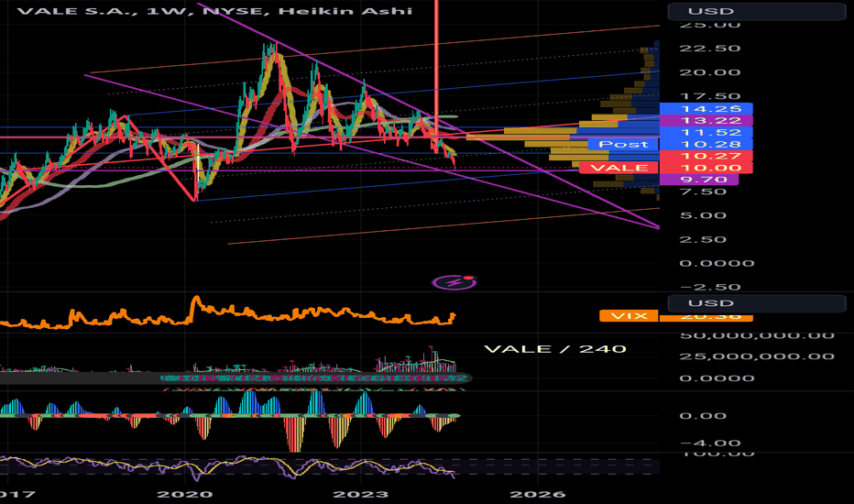854x504 pixels.
Task: Click the 25,000,000.00 volume scale value
Action: 757,356
